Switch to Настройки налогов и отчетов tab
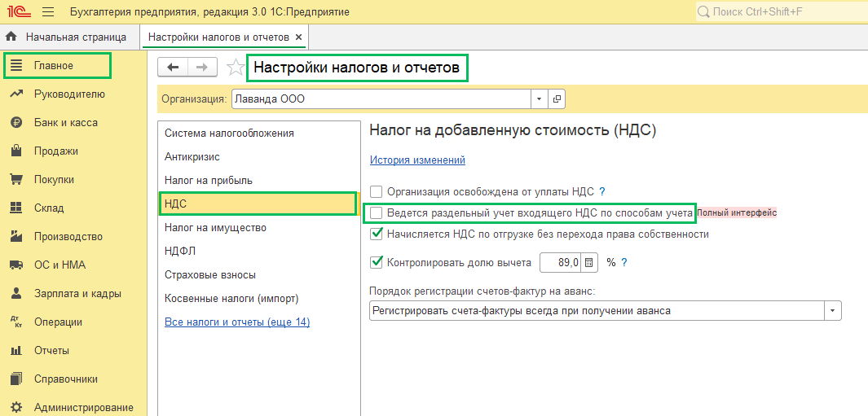Screen dimensions: 868x416 coord(224,37)
